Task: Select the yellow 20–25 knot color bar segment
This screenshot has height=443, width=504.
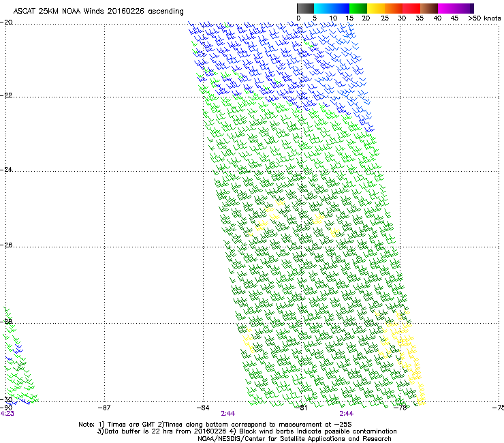Action: [376, 8]
